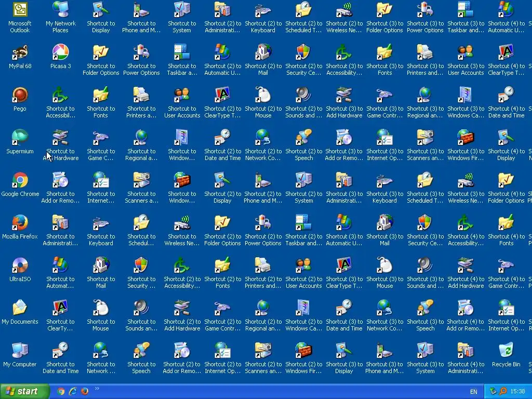532x399 pixels.
Task: Select 'Shortcut (2) to Date and Time' icon
Action: pyautogui.click(x=222, y=145)
